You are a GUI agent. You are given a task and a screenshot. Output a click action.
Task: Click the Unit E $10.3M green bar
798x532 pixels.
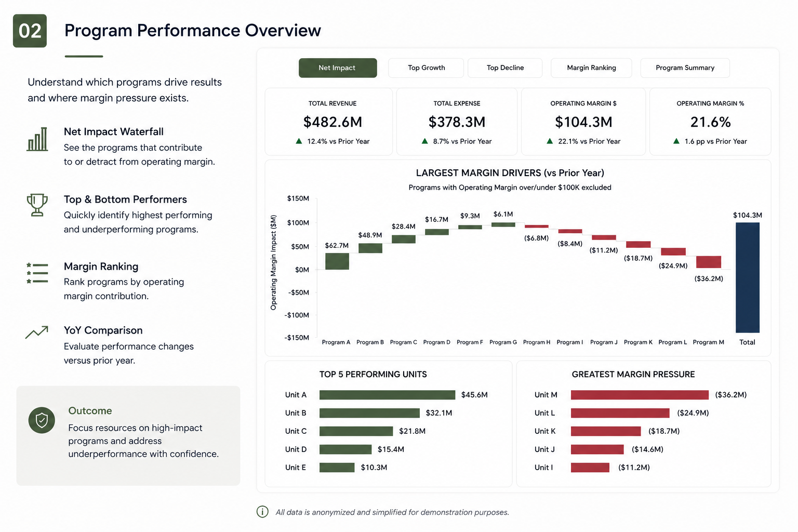click(x=337, y=468)
